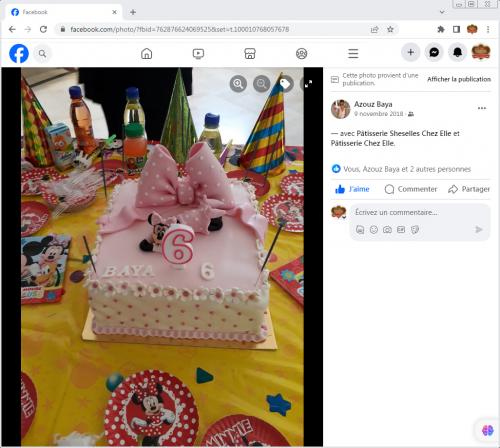
Task: Open account profile avatar in Facebook header
Action: 481,52
